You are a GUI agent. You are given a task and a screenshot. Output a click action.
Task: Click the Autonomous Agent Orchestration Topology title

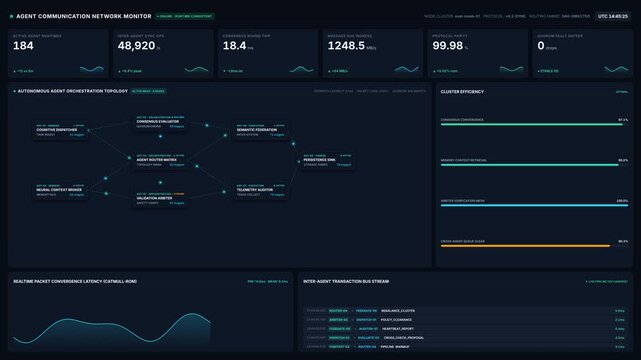(x=73, y=91)
